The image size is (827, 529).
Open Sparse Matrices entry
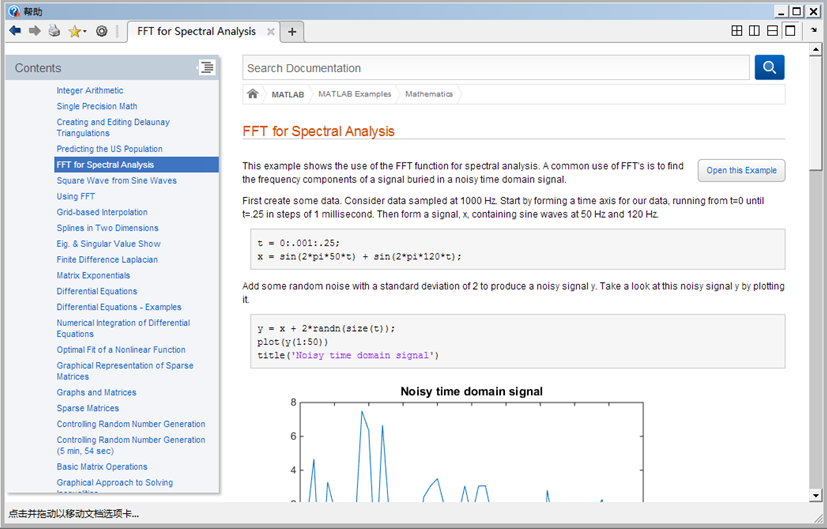click(88, 409)
